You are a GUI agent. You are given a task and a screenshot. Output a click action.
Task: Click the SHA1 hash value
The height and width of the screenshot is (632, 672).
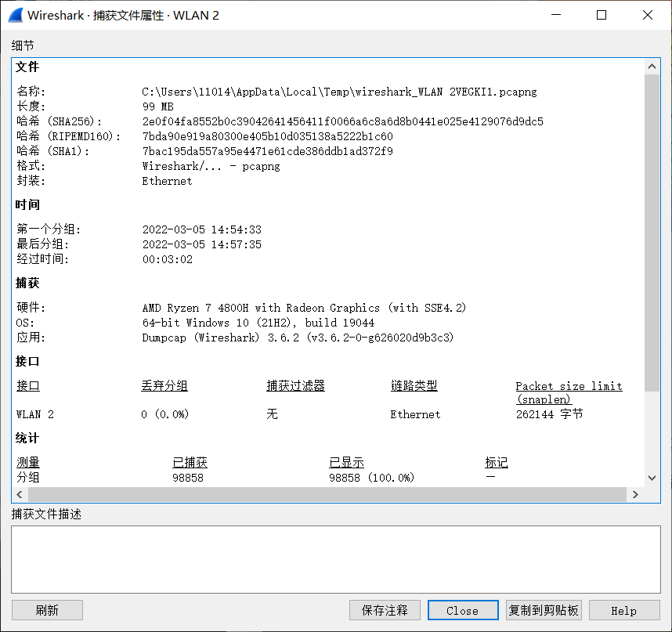267,151
